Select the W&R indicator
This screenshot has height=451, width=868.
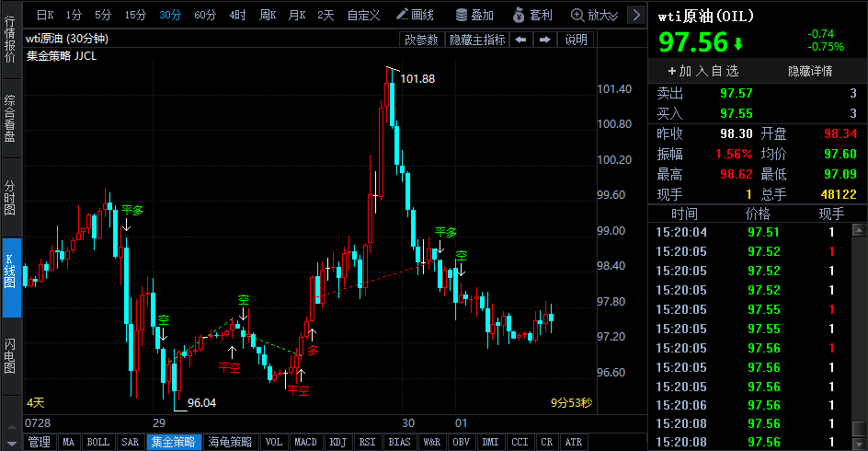tap(432, 442)
